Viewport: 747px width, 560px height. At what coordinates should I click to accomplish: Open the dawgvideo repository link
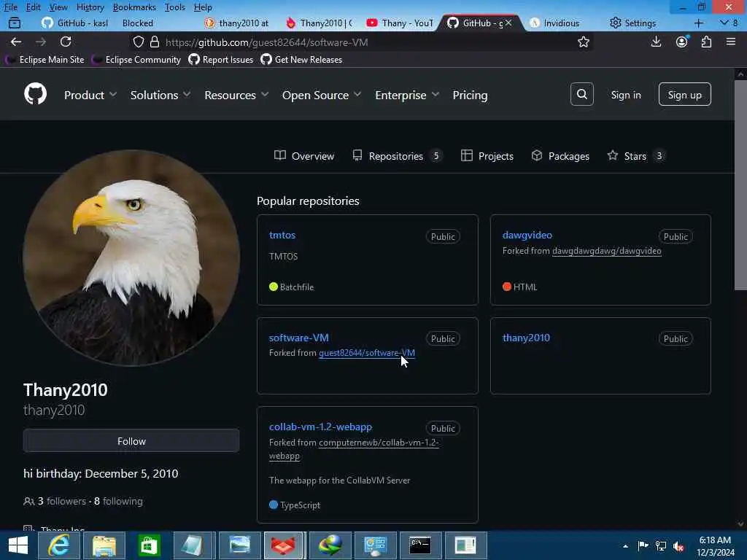(x=527, y=235)
